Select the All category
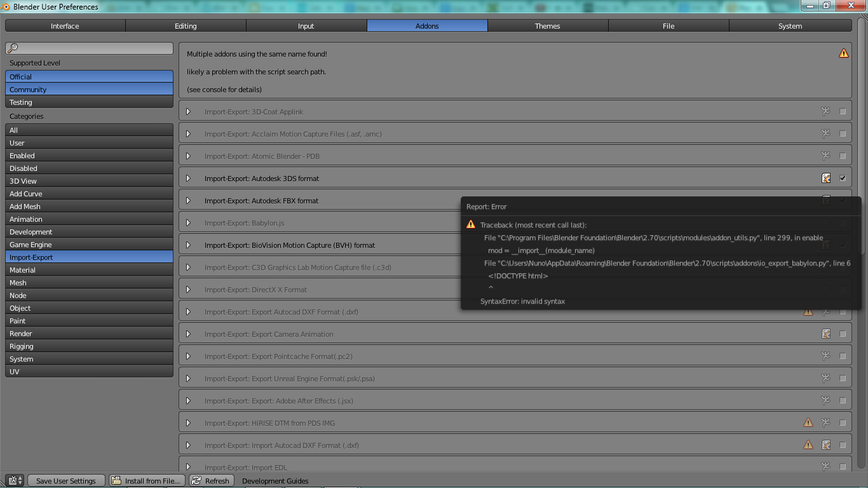 coord(89,130)
